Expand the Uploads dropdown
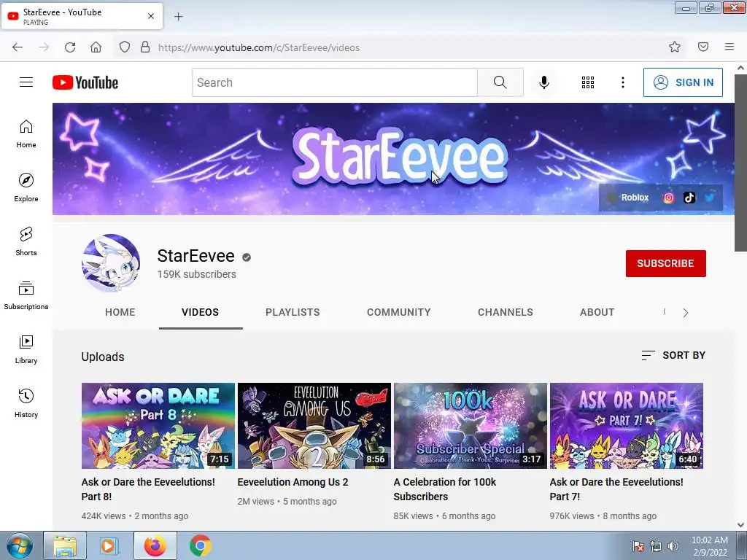This screenshot has width=747, height=560. (103, 357)
